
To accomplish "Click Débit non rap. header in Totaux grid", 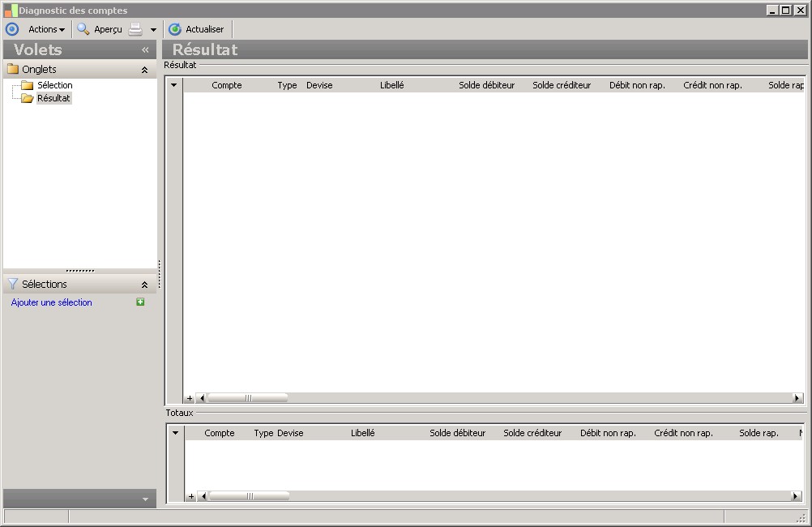I will coord(608,433).
